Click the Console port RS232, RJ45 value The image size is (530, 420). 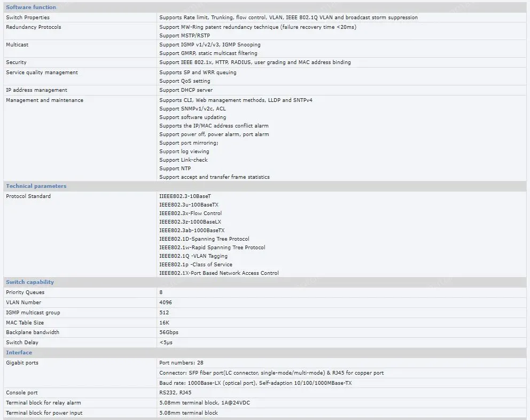point(175,393)
